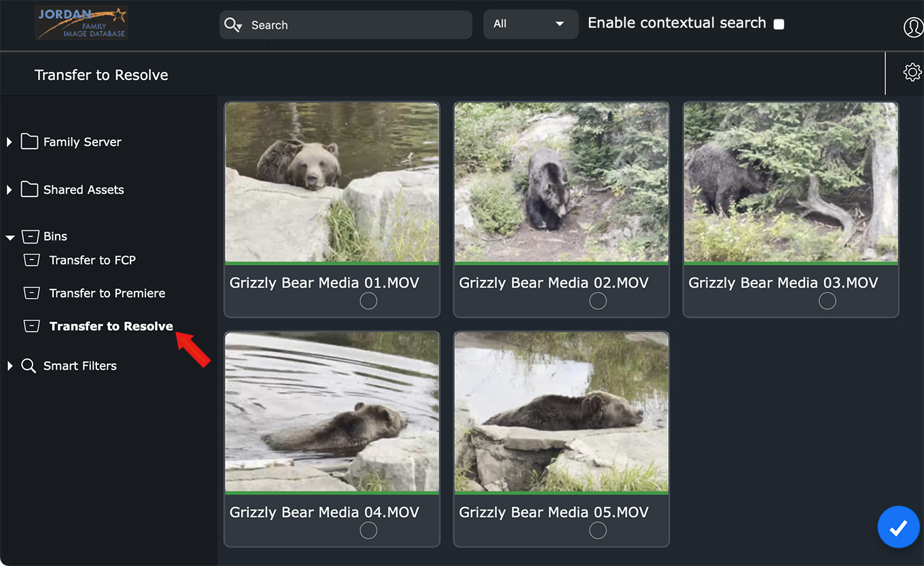Click the search magnifier icon
The height and width of the screenshot is (566, 924).
tap(232, 25)
